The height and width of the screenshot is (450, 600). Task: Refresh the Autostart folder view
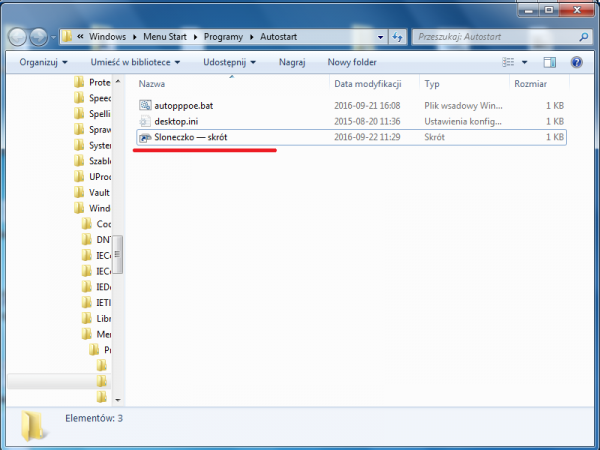(x=397, y=37)
